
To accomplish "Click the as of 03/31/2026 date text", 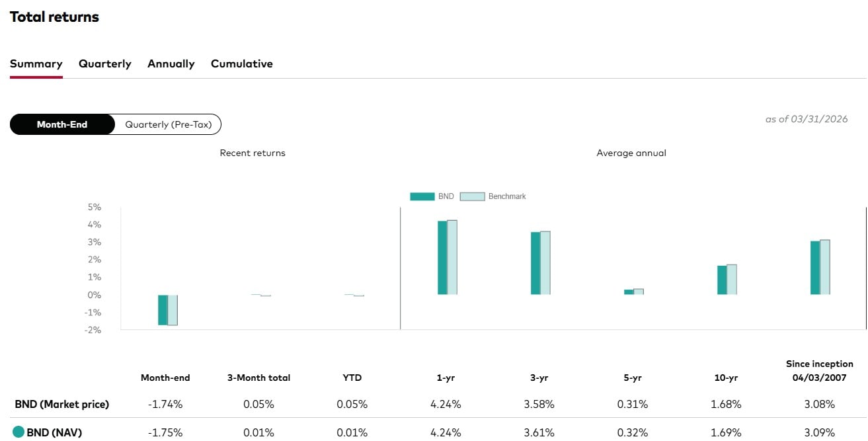I will pos(807,119).
